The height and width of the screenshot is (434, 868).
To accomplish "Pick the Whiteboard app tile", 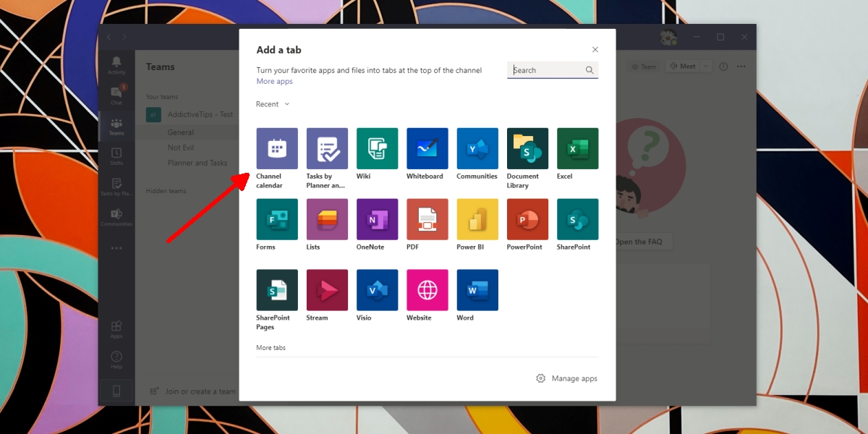I will 427,149.
